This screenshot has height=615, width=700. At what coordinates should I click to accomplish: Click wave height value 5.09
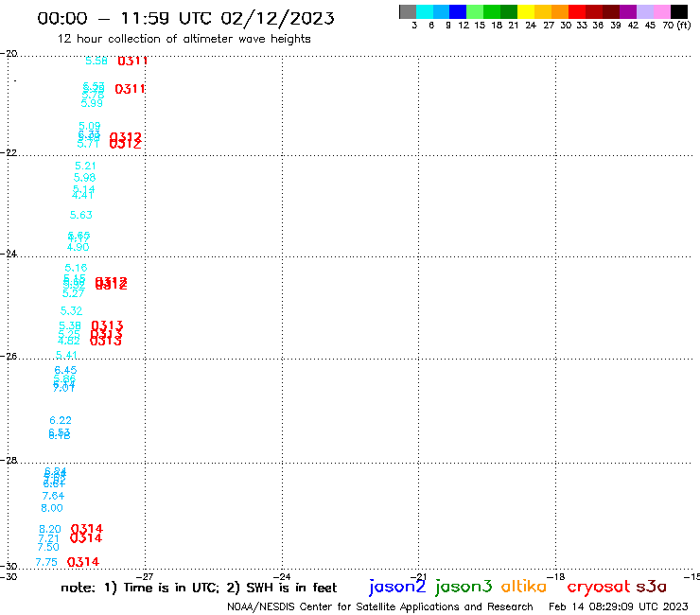click(90, 127)
